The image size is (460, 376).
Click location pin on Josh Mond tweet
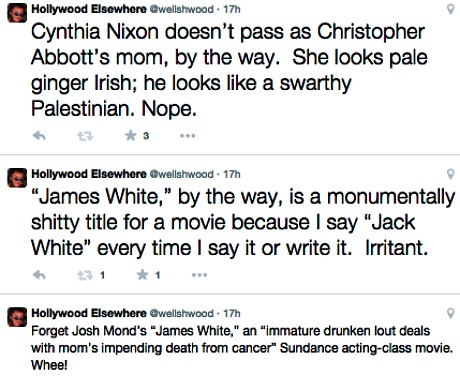450,313
